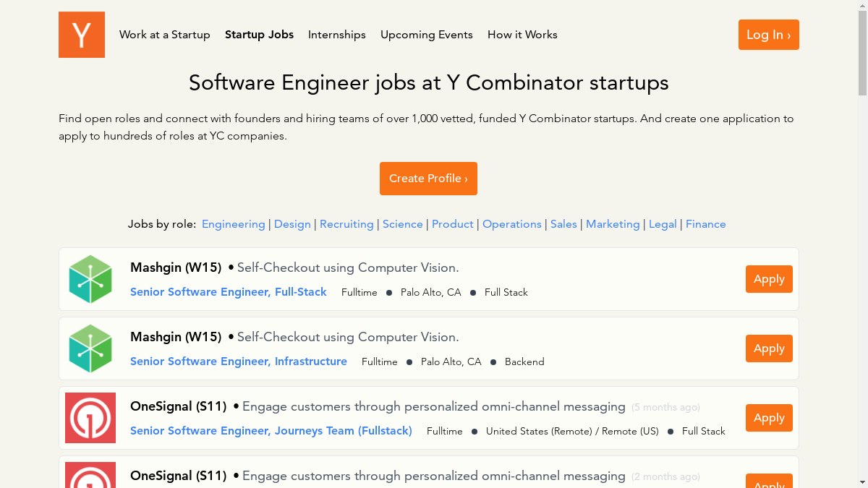Screen dimensions: 868x488
Task: Click 'Full Stack' tag in Mashgin Full-Stack row
Action: [506, 292]
